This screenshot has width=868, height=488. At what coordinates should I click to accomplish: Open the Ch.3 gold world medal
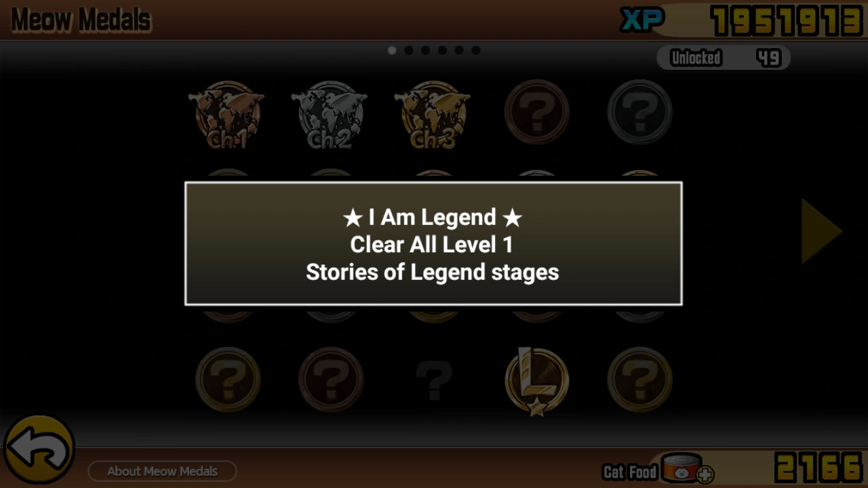(433, 114)
